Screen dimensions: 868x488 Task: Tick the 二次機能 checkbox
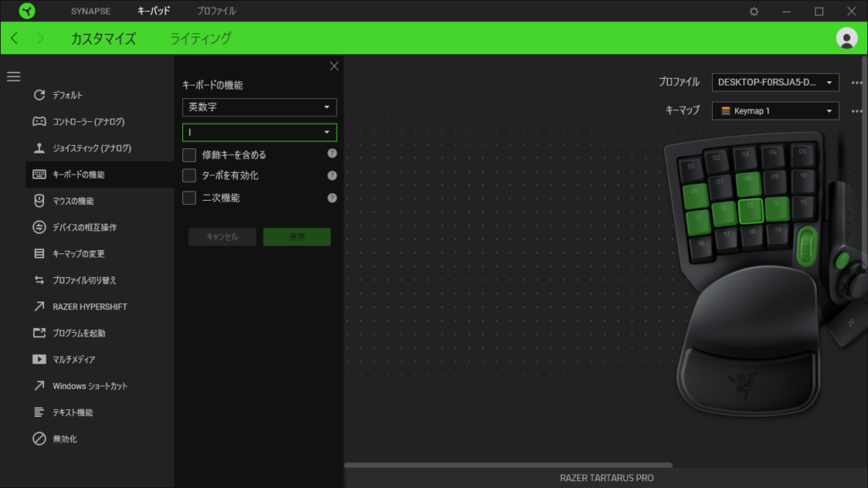(189, 197)
